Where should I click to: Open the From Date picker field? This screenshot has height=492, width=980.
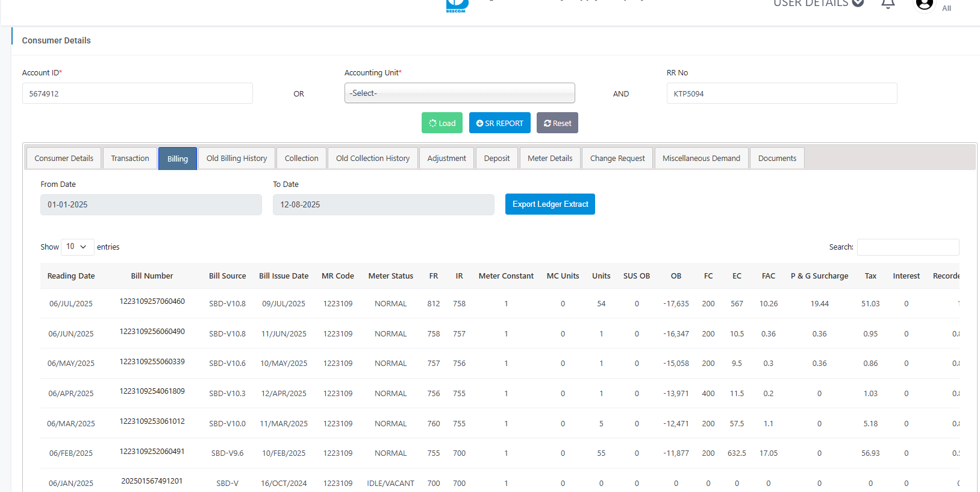point(151,205)
